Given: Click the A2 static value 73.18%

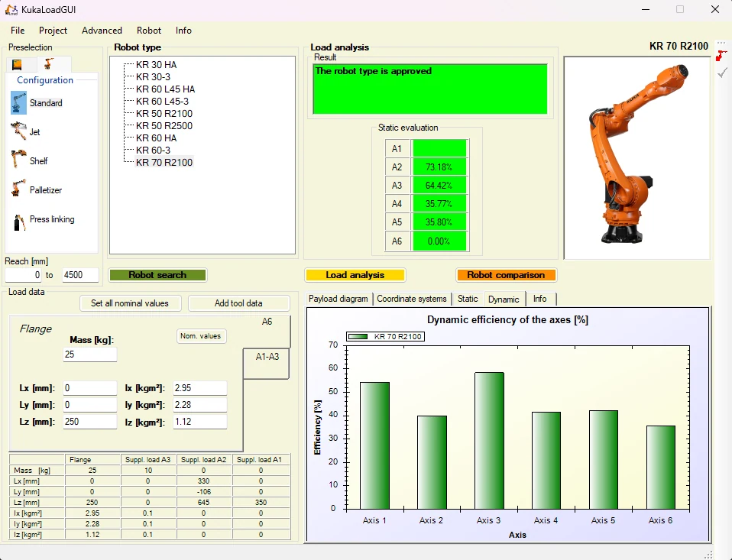Looking at the screenshot, I should point(439,167).
